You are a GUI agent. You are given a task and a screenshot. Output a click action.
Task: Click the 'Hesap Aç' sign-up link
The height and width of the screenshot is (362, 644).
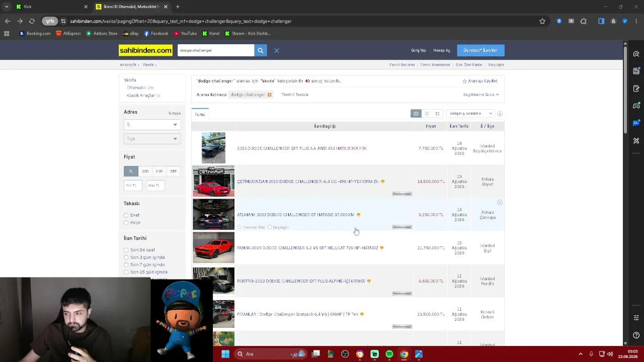442,50
